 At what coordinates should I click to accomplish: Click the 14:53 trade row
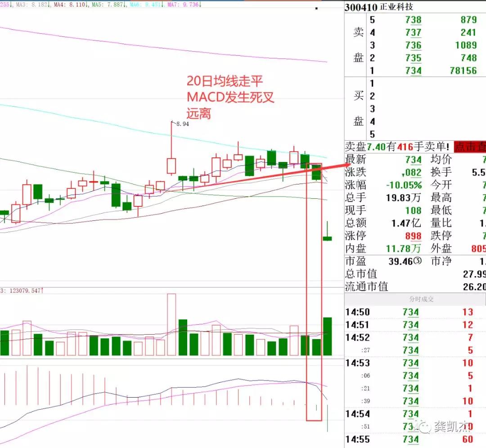[415, 363]
